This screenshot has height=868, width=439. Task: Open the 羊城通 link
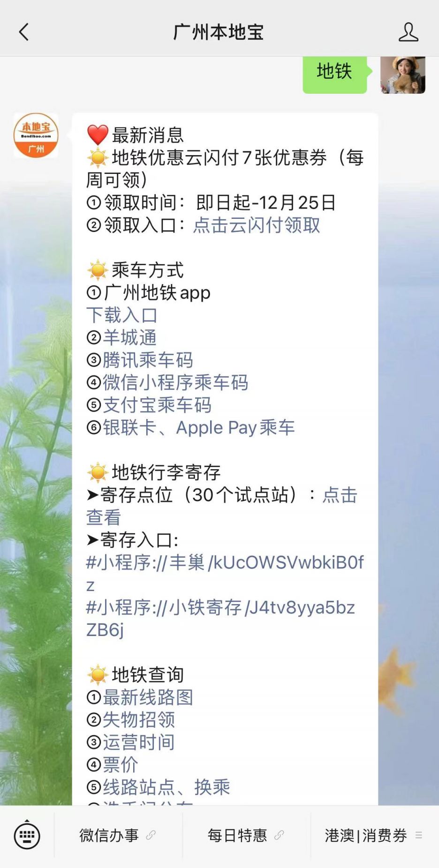pos(129,337)
